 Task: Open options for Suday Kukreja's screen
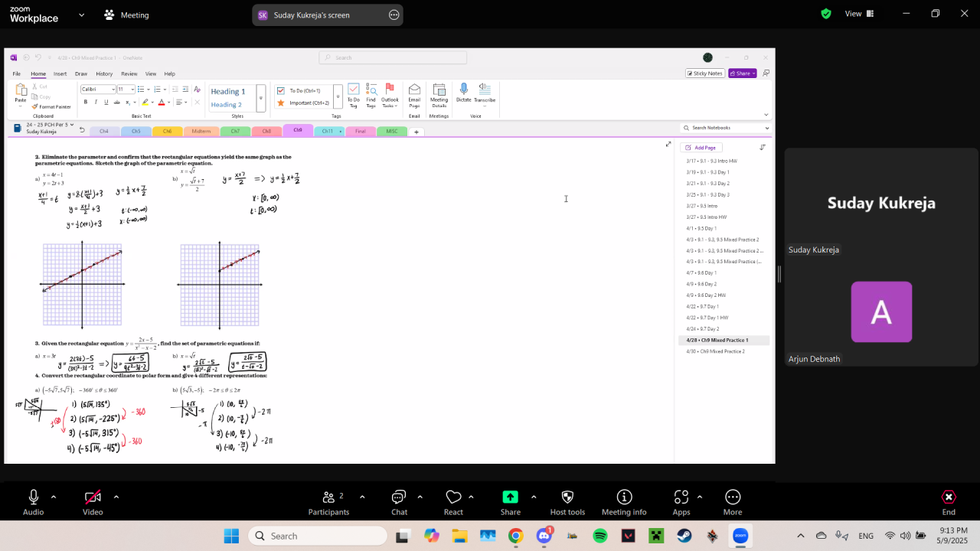394,15
